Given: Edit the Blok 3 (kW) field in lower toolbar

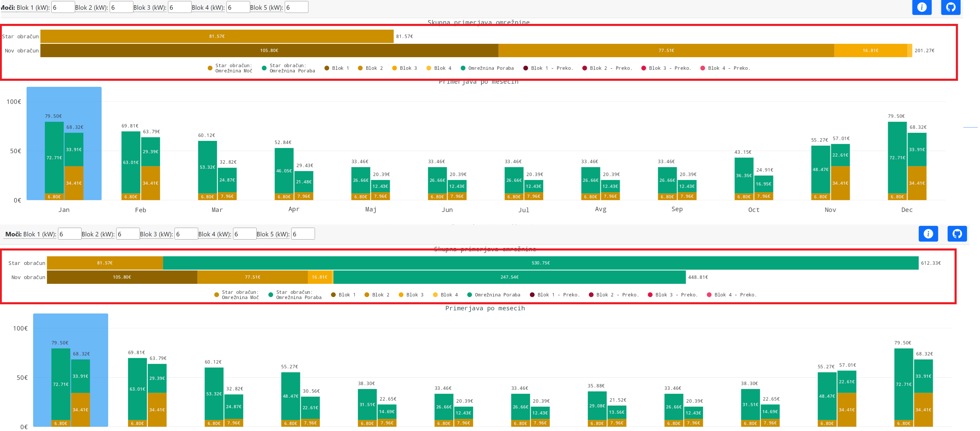Looking at the screenshot, I should (x=186, y=234).
